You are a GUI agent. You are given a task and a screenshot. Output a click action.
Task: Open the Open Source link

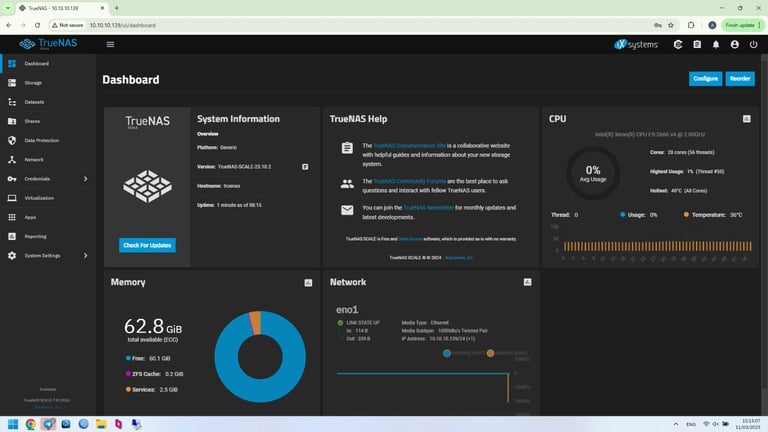[x=410, y=239]
